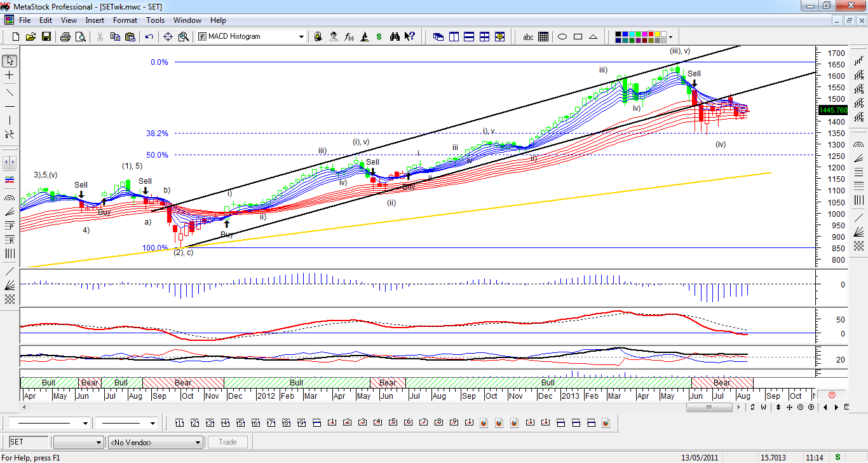Copy using the toolbar Copy icon
The width and height of the screenshot is (868, 463).
[115, 37]
